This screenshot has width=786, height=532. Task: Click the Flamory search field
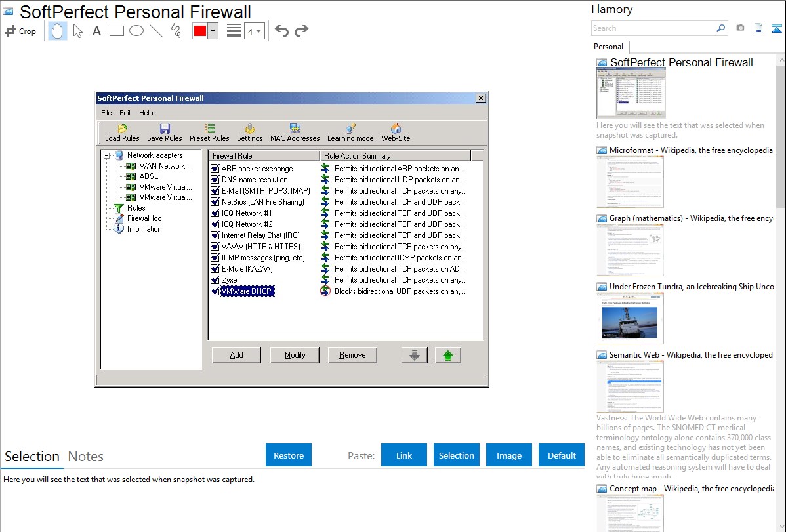click(653, 28)
